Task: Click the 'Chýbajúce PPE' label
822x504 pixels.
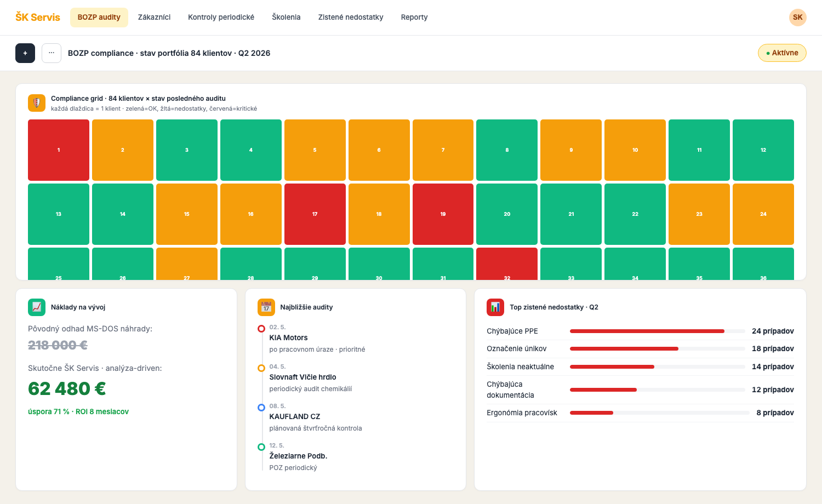Action: [x=512, y=331]
